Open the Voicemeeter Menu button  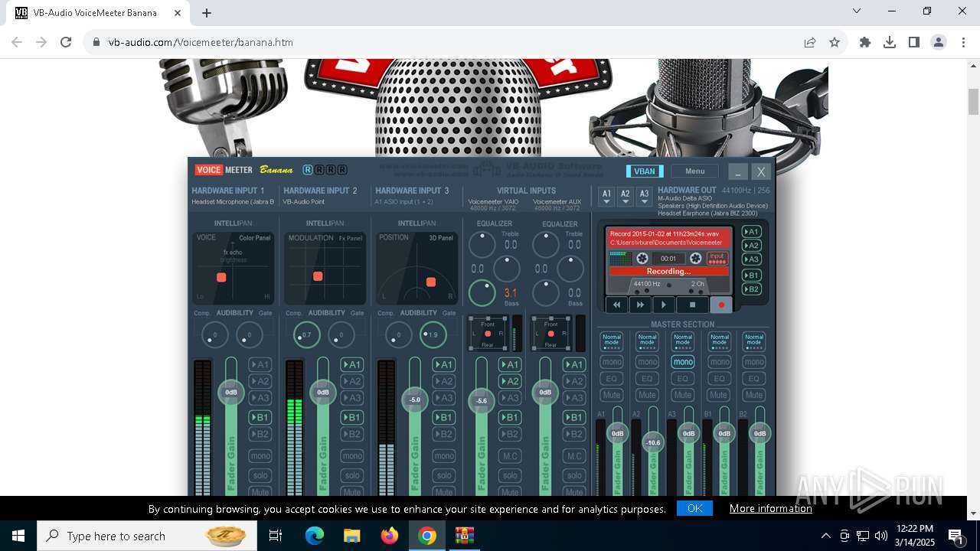point(694,171)
